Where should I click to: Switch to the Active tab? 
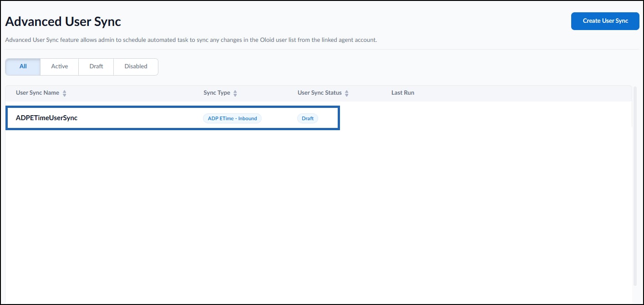pyautogui.click(x=60, y=66)
